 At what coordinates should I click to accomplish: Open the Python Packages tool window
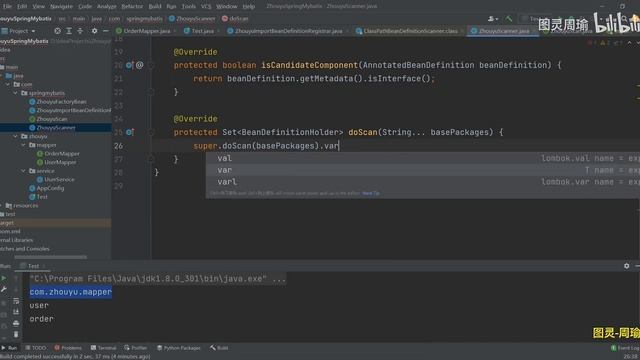tap(179, 348)
